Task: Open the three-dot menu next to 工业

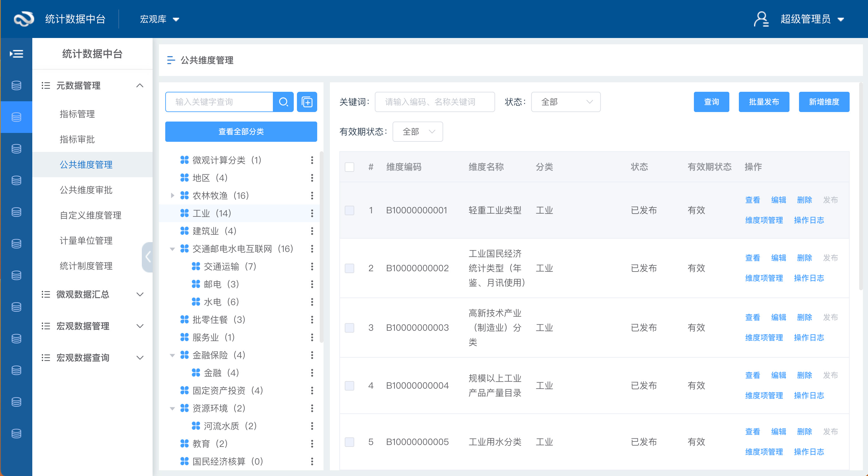Action: 312,213
